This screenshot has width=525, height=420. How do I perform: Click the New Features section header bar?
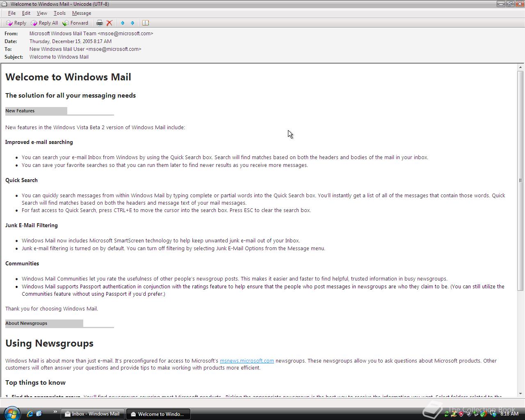click(x=36, y=111)
